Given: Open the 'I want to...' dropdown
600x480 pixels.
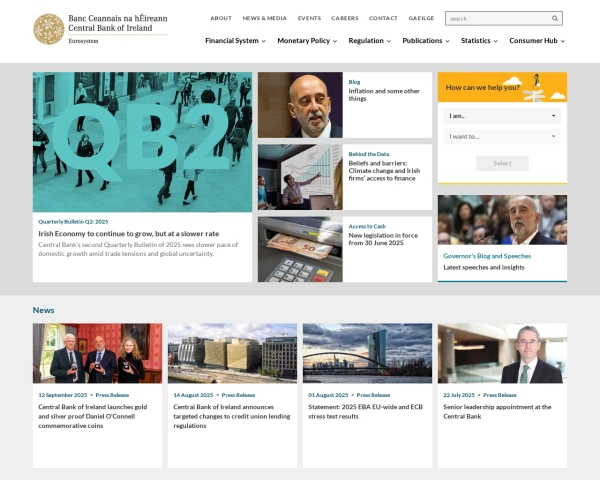Looking at the screenshot, I should point(502,136).
